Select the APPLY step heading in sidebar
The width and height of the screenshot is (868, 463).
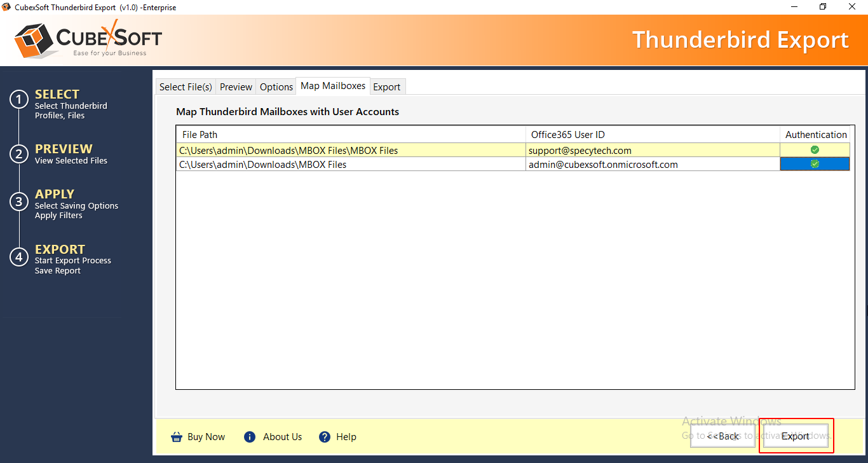(x=55, y=194)
